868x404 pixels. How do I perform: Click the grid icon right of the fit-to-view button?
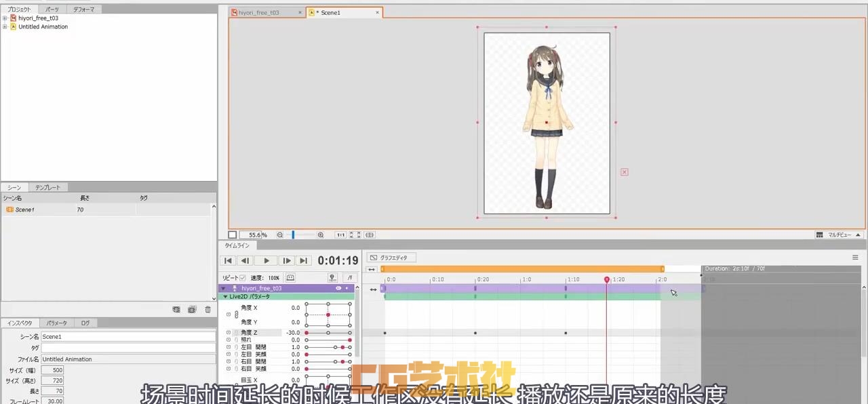[370, 235]
